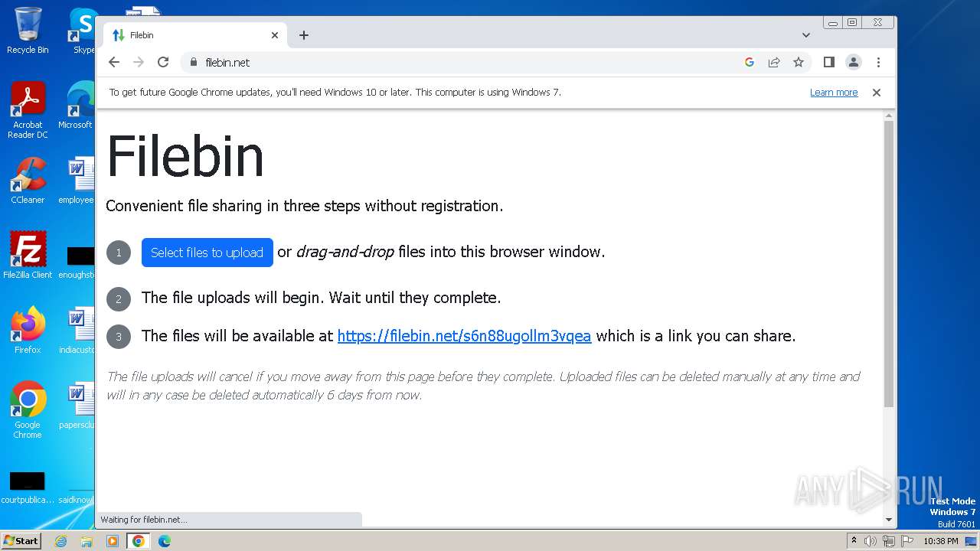Open File Explorer from taskbar
The height and width of the screenshot is (551, 980).
coord(87,541)
